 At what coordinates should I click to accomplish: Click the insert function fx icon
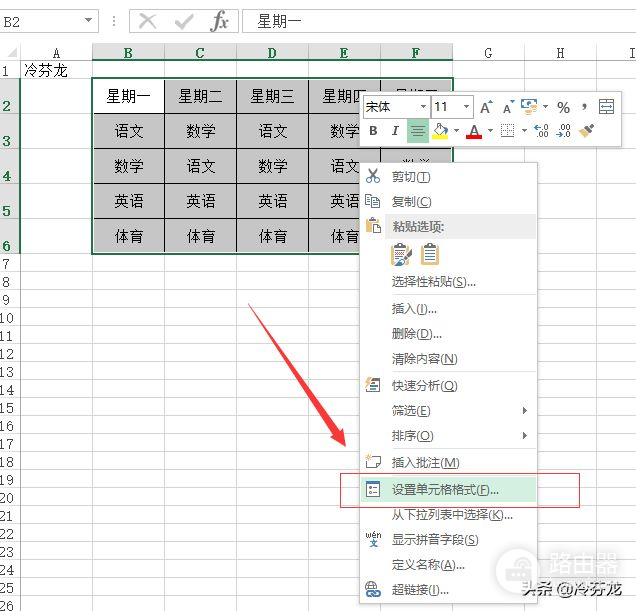click(x=219, y=21)
